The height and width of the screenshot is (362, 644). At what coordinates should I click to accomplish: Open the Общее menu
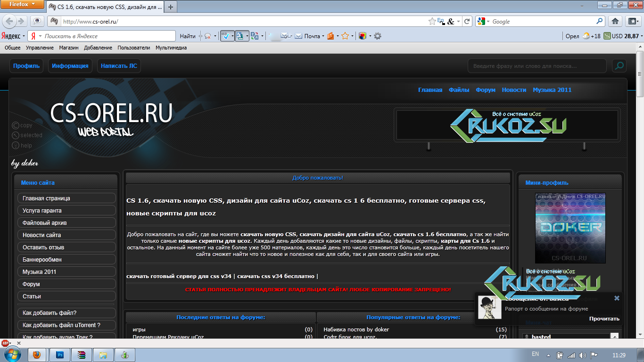point(13,48)
